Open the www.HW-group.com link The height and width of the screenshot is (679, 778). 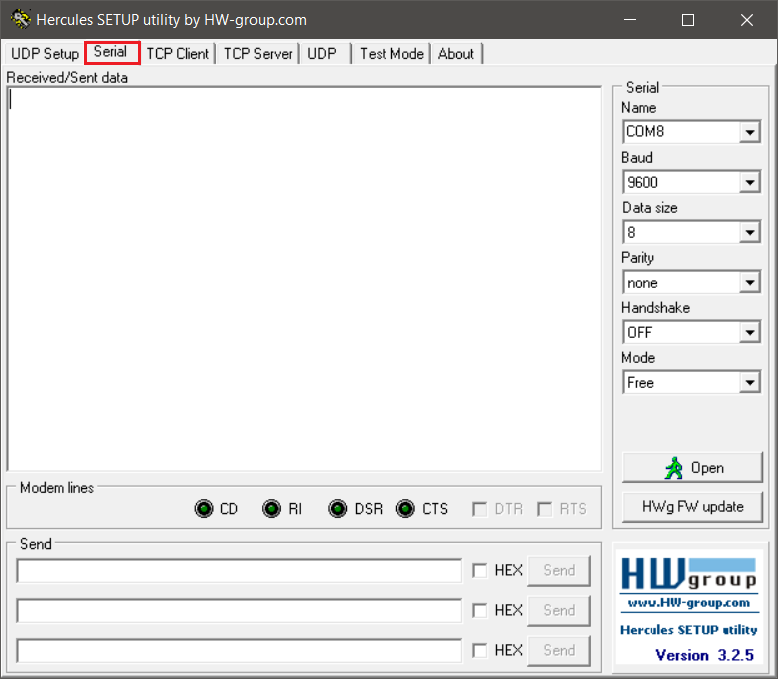(x=689, y=603)
